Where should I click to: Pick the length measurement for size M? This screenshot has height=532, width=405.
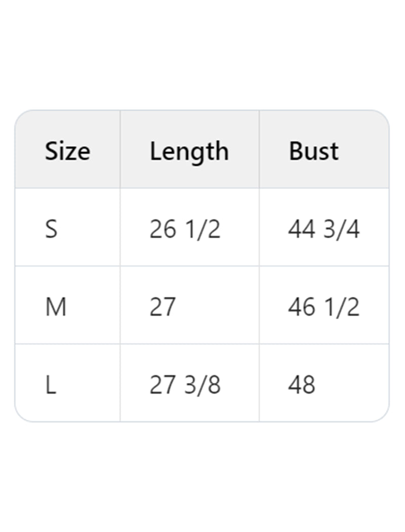tap(163, 307)
